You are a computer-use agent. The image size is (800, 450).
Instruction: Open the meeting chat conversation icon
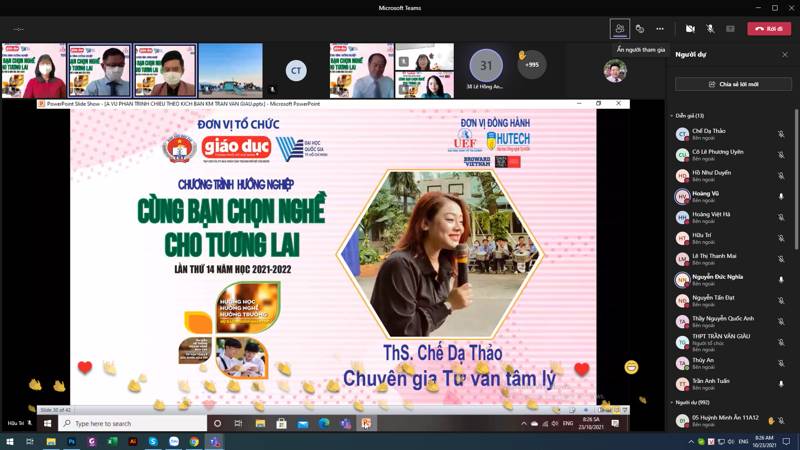click(x=640, y=28)
